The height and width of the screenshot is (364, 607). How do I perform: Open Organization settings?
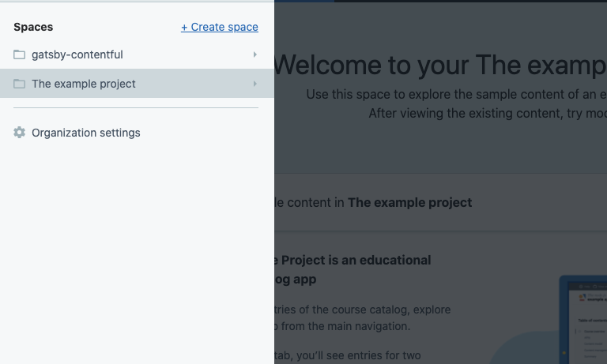[x=86, y=133]
